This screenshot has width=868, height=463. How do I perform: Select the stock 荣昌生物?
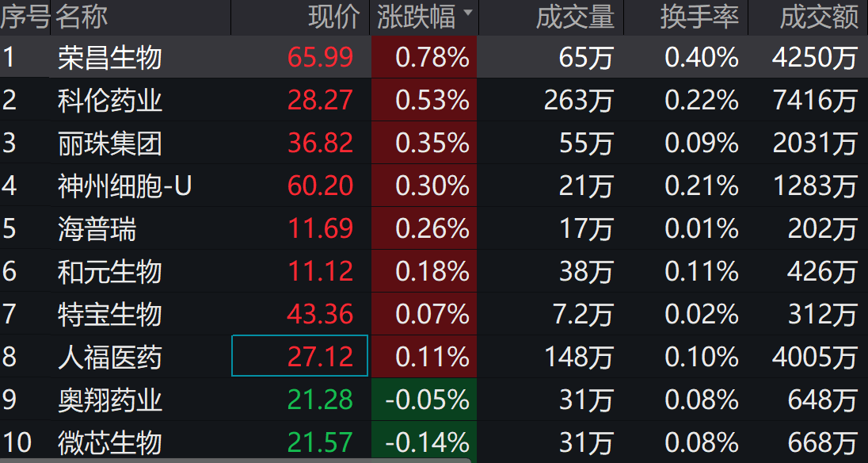pos(110,58)
